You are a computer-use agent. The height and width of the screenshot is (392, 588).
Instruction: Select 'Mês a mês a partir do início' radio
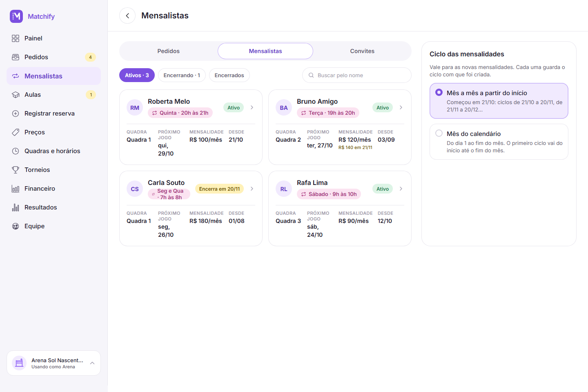click(439, 92)
